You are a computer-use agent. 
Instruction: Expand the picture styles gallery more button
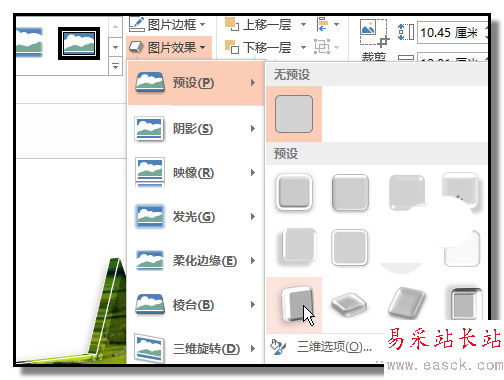[x=115, y=66]
